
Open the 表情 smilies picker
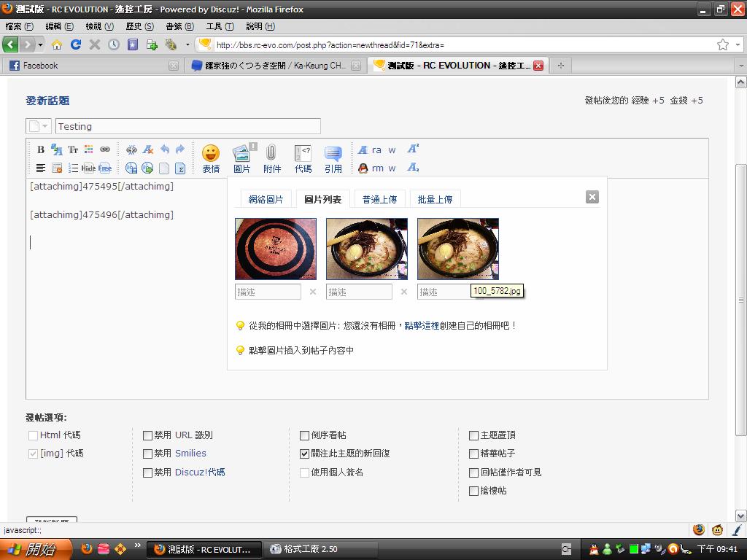tap(211, 158)
